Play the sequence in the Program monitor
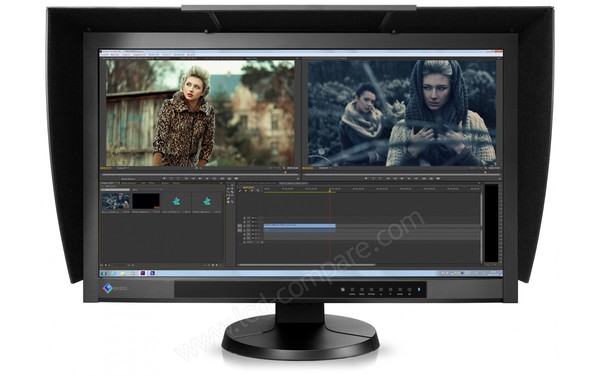 click(x=402, y=178)
